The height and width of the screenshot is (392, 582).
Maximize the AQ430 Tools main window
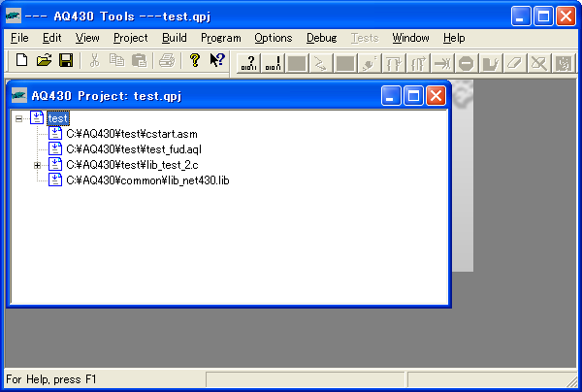[543, 16]
